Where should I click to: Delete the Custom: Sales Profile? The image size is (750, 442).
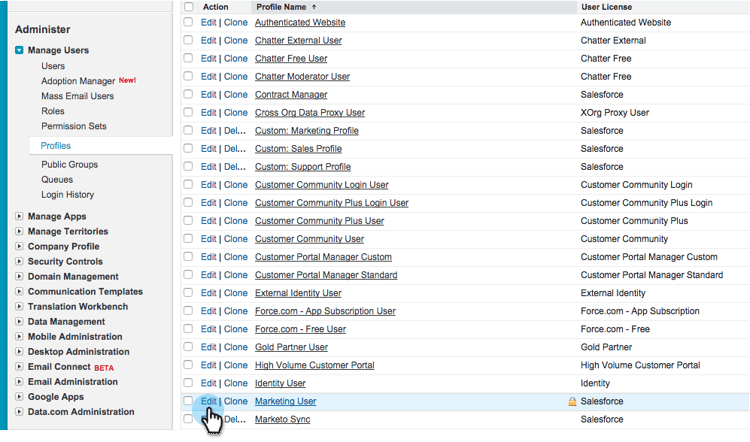[x=235, y=148]
